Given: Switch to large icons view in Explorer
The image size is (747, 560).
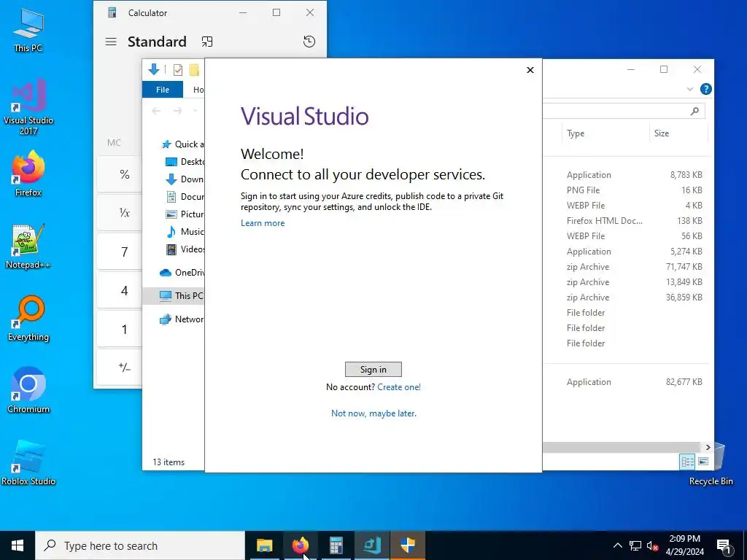Looking at the screenshot, I should 703,462.
